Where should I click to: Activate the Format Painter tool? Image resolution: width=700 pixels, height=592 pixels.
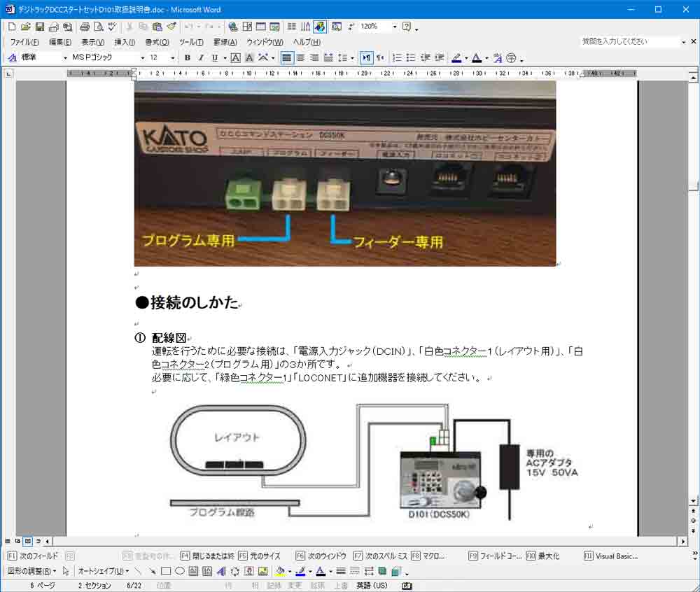(x=170, y=27)
